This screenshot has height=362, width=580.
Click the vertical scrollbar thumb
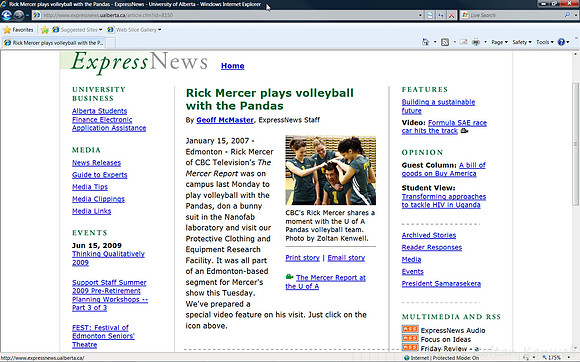(576, 144)
